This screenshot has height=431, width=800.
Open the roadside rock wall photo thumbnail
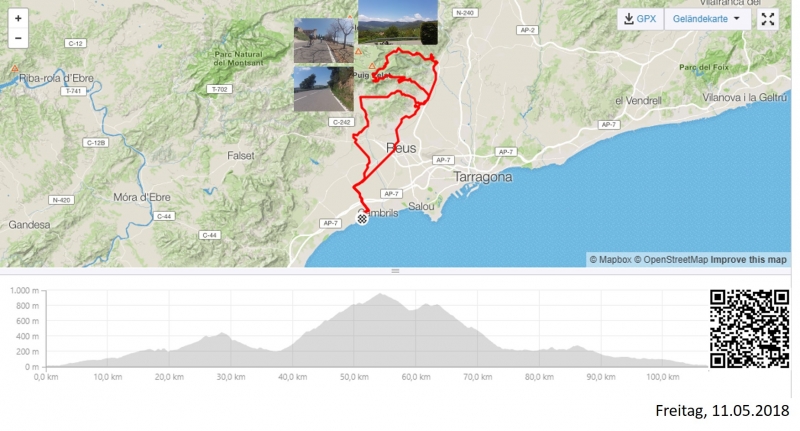pos(323,89)
